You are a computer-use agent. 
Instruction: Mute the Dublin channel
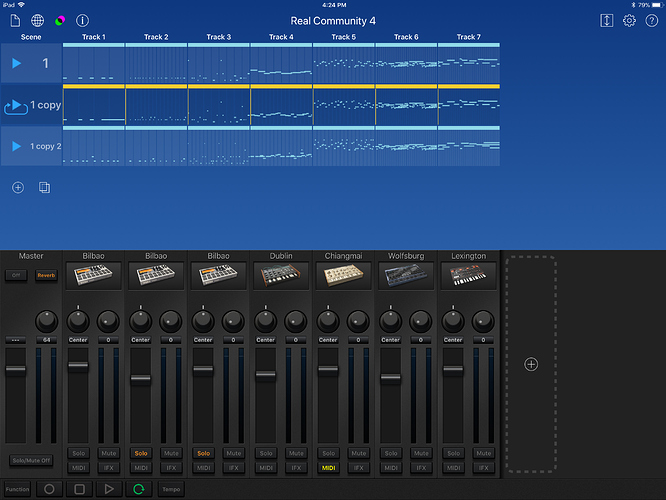point(296,453)
